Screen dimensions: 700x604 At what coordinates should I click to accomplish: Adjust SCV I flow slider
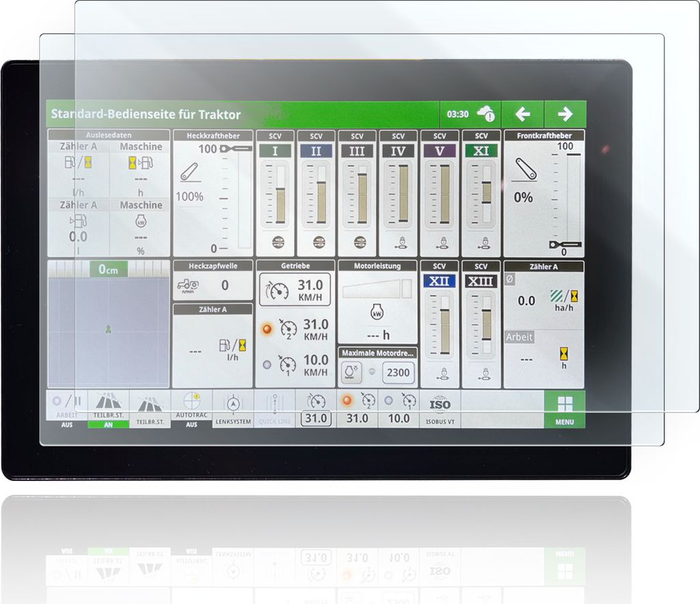275,194
